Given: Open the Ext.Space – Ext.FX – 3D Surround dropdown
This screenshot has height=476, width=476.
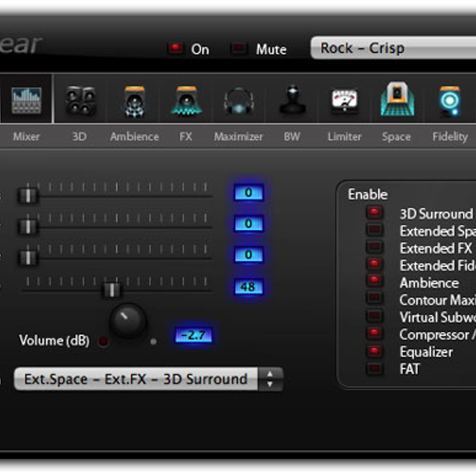Looking at the screenshot, I should coord(136,379).
